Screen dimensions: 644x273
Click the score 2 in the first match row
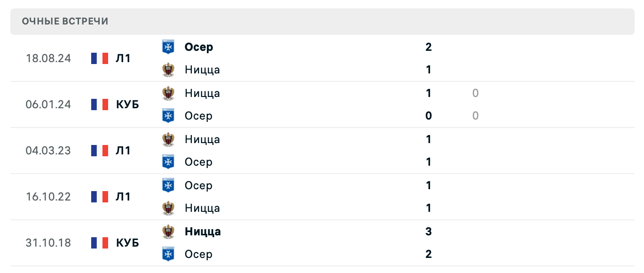click(x=428, y=47)
